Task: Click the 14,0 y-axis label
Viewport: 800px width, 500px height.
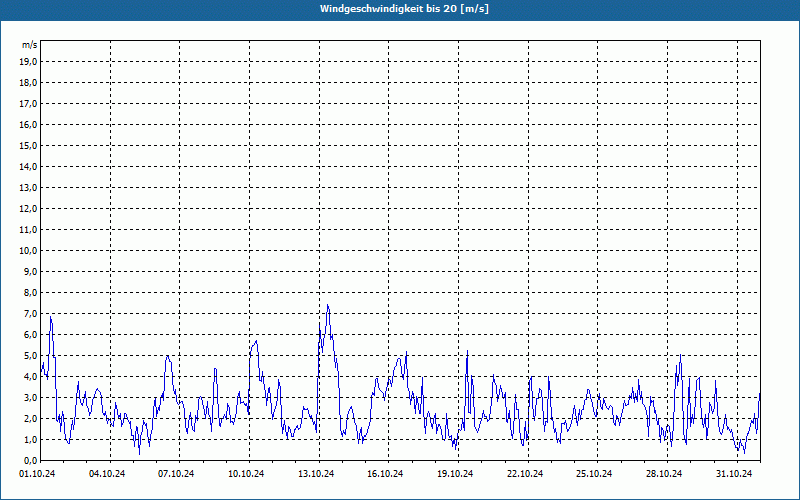Action: click(29, 166)
